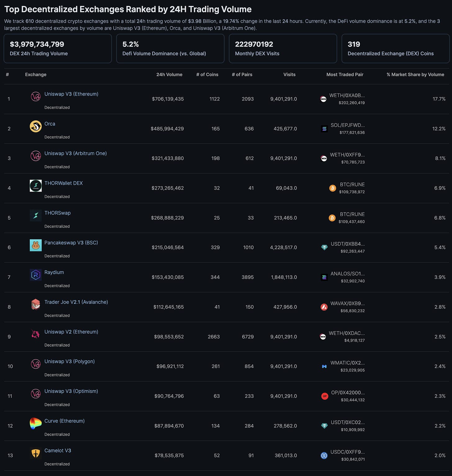
Task: Click the Uniswap V3 (Ethereum) logo icon
Action: click(36, 97)
